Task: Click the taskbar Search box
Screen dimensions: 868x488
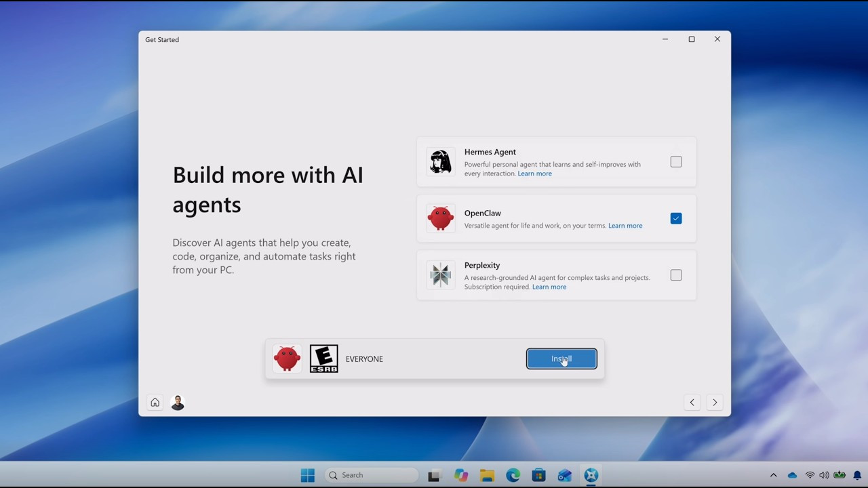Action: (372, 475)
